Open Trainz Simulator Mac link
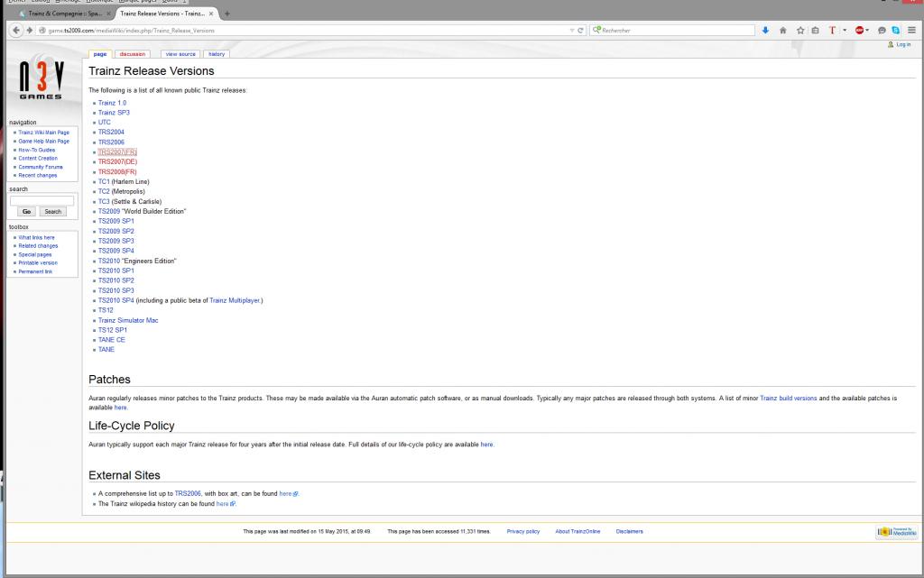This screenshot has width=924, height=578. click(128, 321)
